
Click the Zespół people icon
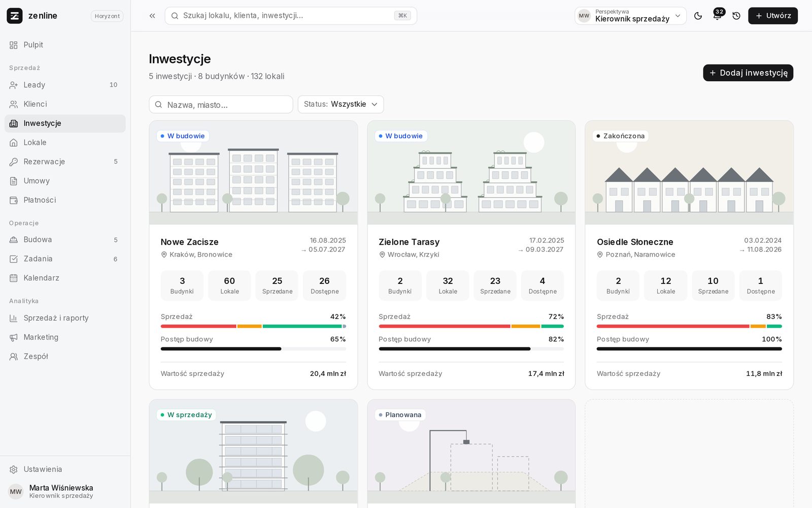(14, 357)
